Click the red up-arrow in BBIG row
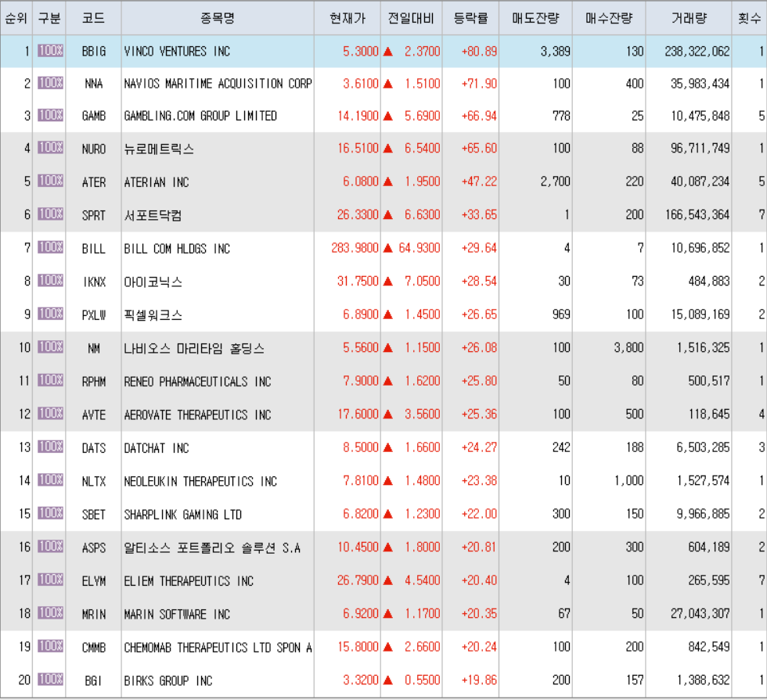The width and height of the screenshot is (767, 700). click(x=388, y=52)
